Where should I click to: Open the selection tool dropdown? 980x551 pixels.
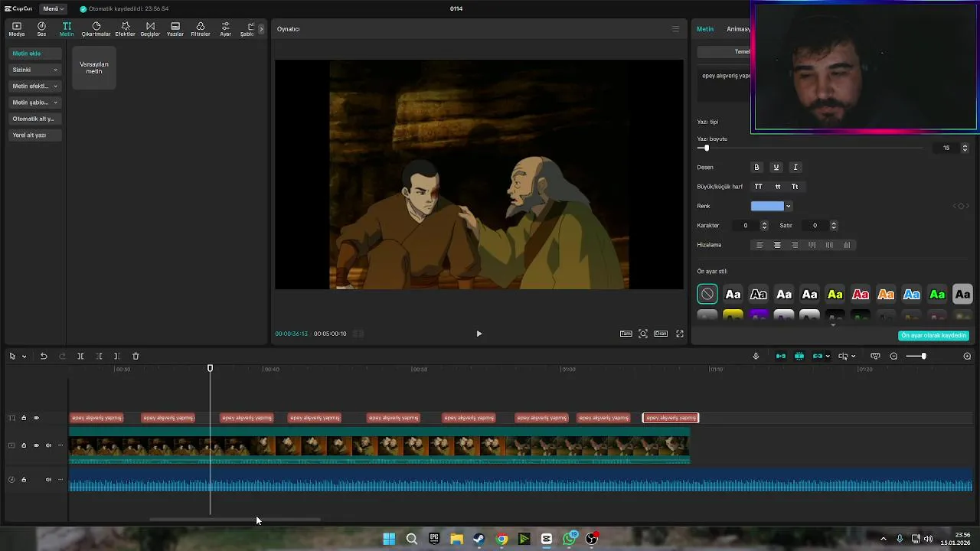(x=24, y=356)
